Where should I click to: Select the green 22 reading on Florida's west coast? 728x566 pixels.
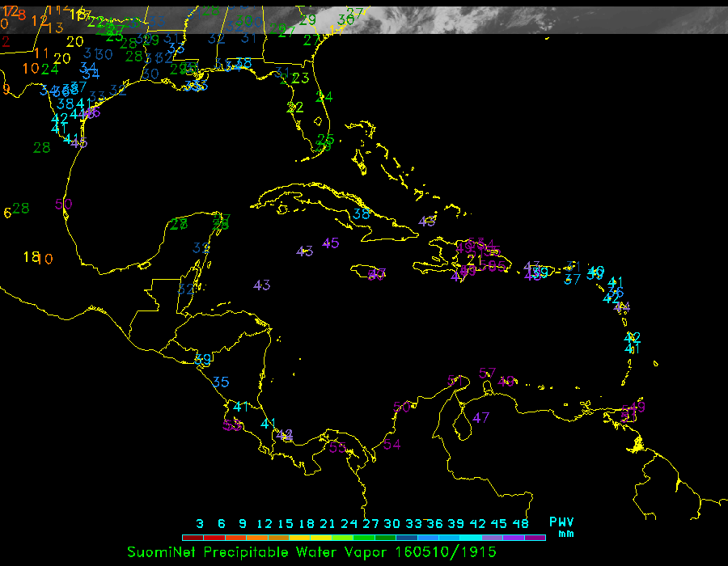(295, 107)
